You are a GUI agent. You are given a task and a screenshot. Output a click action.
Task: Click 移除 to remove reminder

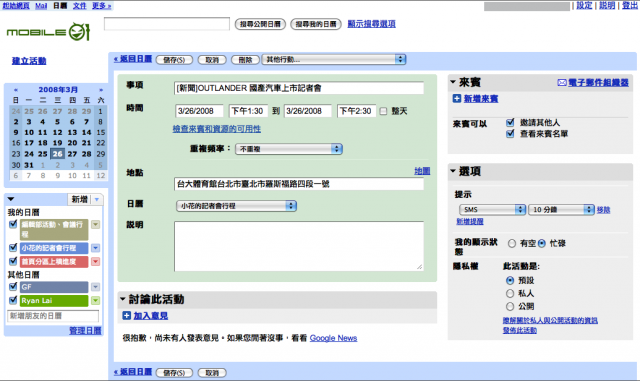(603, 210)
